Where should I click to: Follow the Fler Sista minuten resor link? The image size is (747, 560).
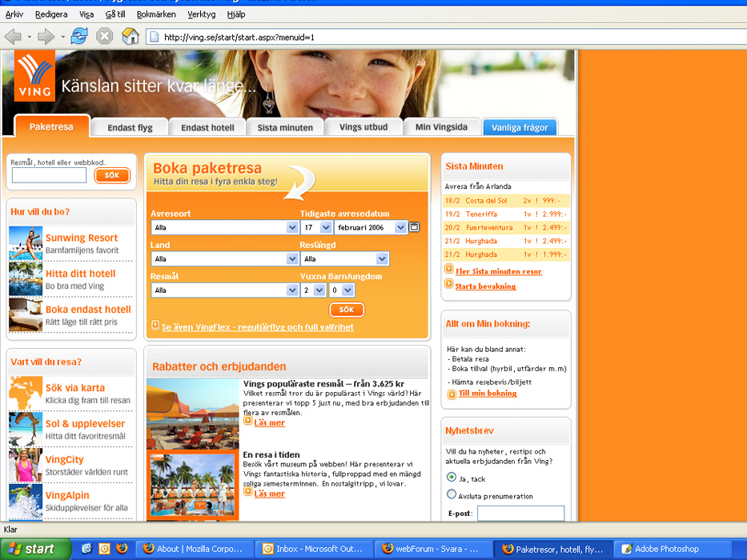pyautogui.click(x=498, y=271)
